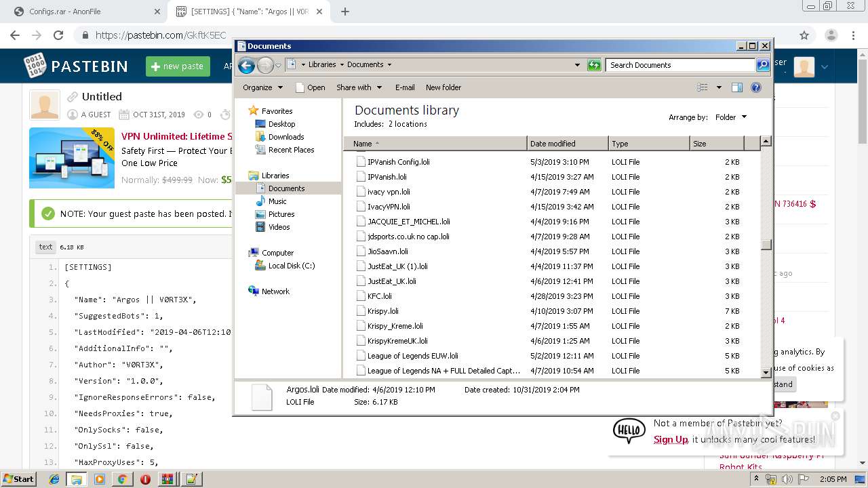Click E-mail in the Explorer toolbar
Viewport: 868px width, 488px height.
[405, 87]
